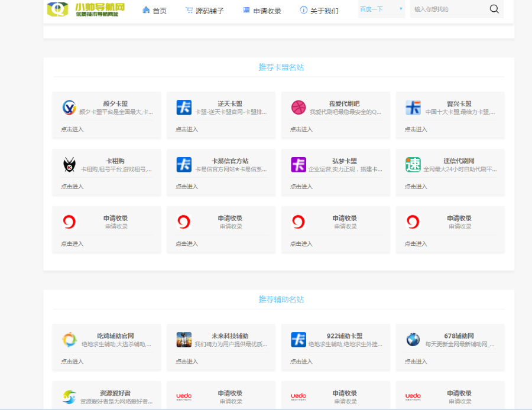
Task: Click 点击进入 under 卡易信官方站
Action: pyautogui.click(x=187, y=187)
